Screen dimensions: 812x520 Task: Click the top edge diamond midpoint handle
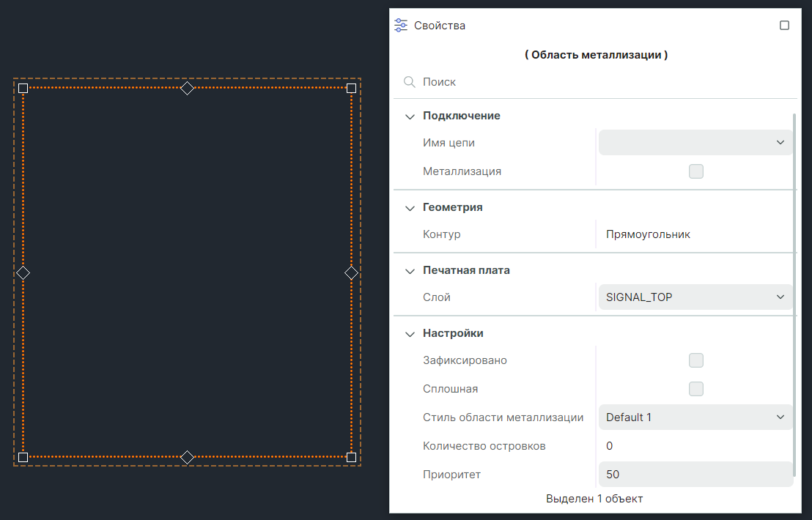pos(187,88)
